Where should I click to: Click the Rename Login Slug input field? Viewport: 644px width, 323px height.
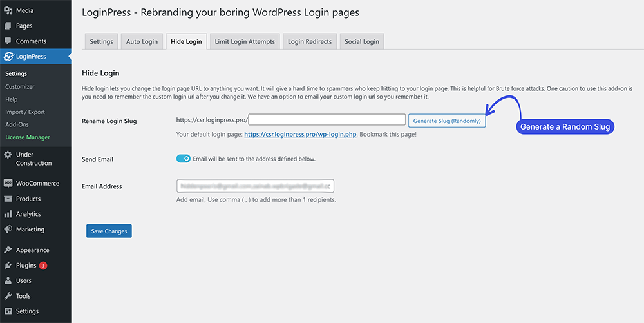327,119
